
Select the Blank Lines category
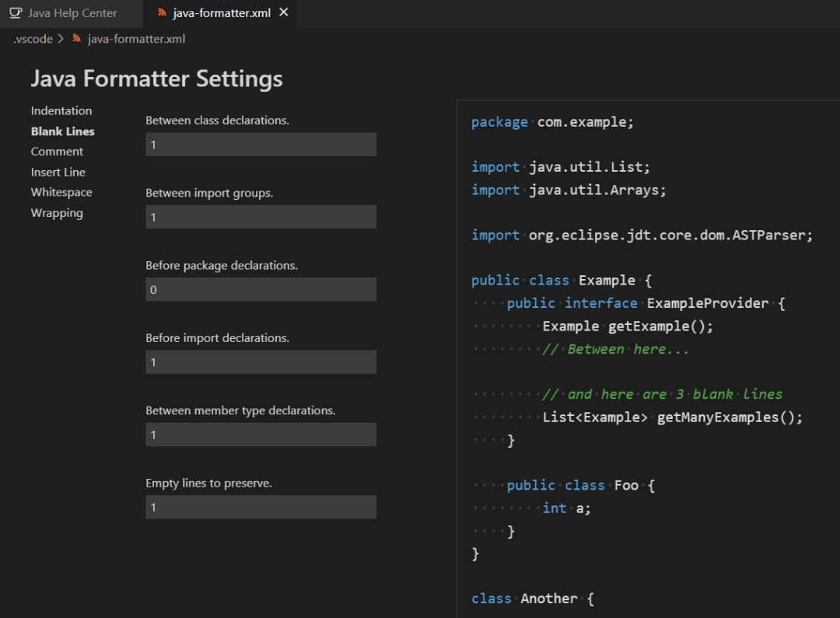point(62,131)
